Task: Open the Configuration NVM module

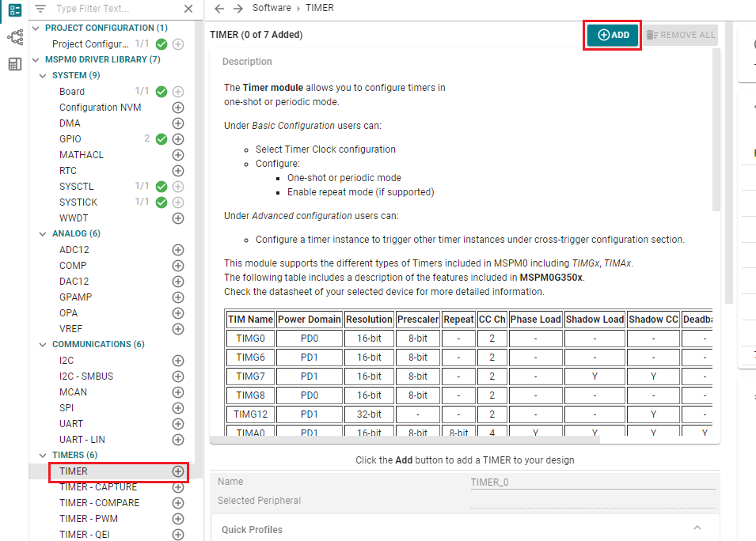Action: point(101,108)
